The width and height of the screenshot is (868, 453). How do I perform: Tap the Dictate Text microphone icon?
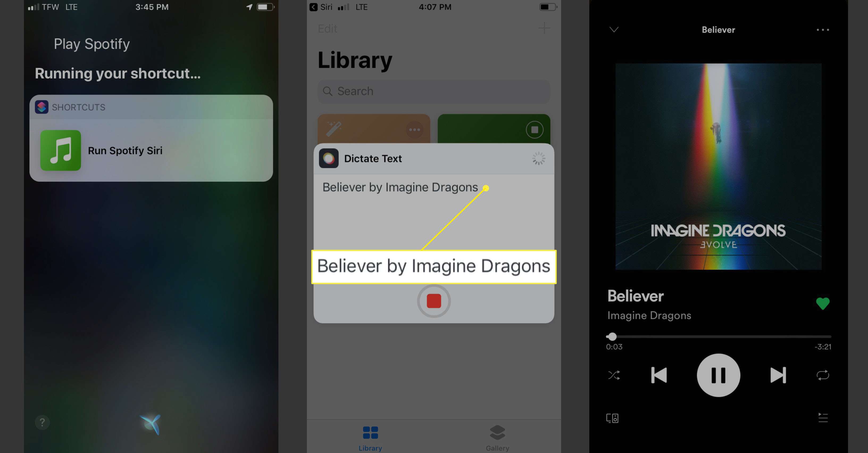click(x=434, y=301)
